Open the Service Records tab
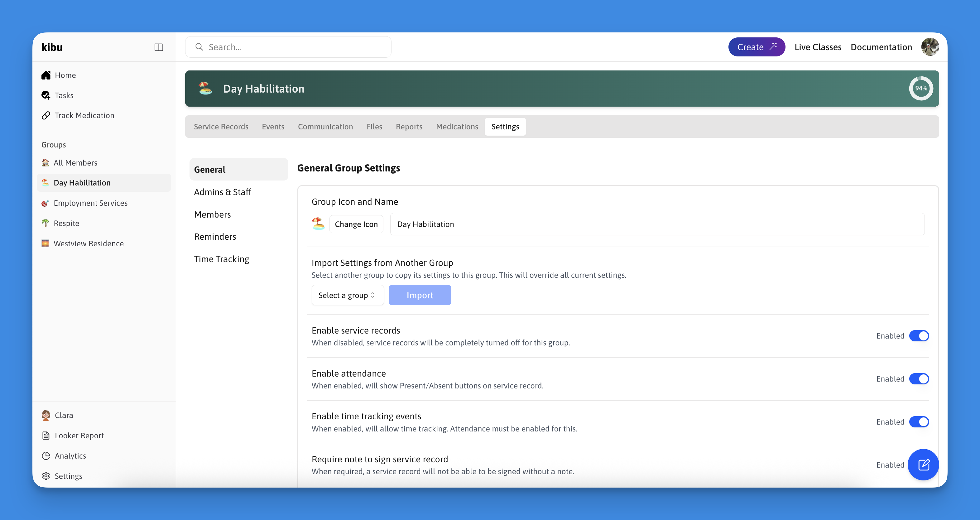The image size is (980, 520). tap(221, 127)
